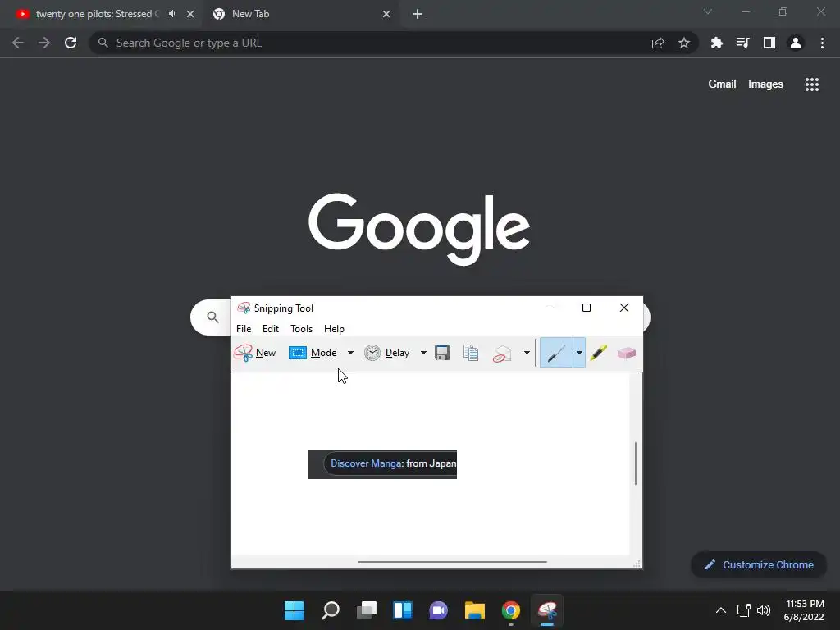Open the Gmail link
Image resolution: width=840 pixels, height=630 pixels.
click(x=722, y=84)
